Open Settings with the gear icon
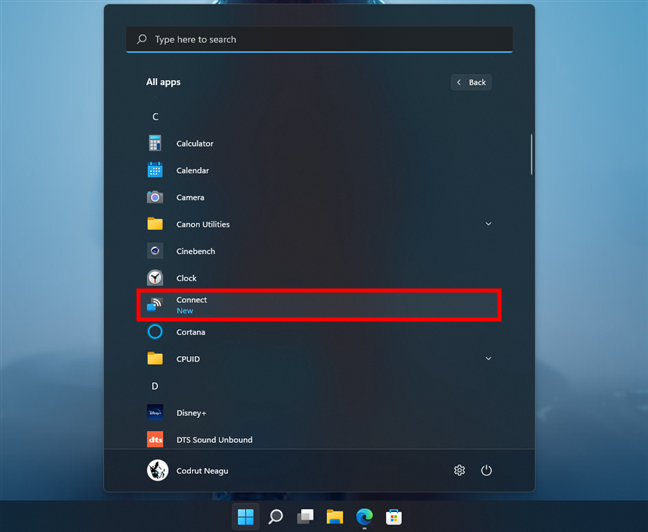Viewport: 648px width, 532px height. [459, 470]
